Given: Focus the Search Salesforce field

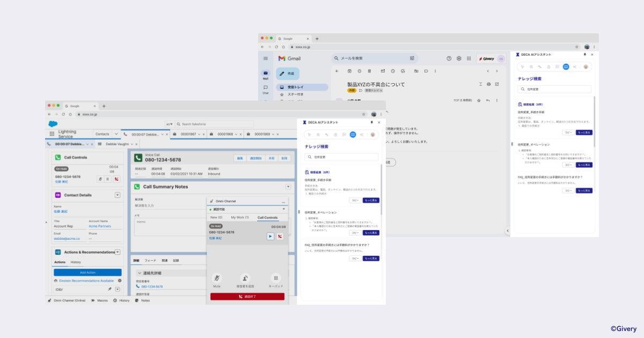Looking at the screenshot, I should point(214,124).
